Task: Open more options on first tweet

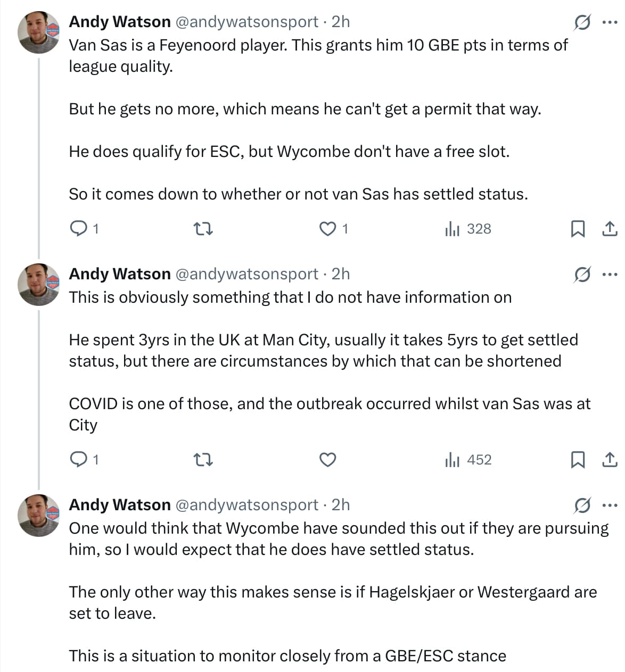Action: point(609,22)
